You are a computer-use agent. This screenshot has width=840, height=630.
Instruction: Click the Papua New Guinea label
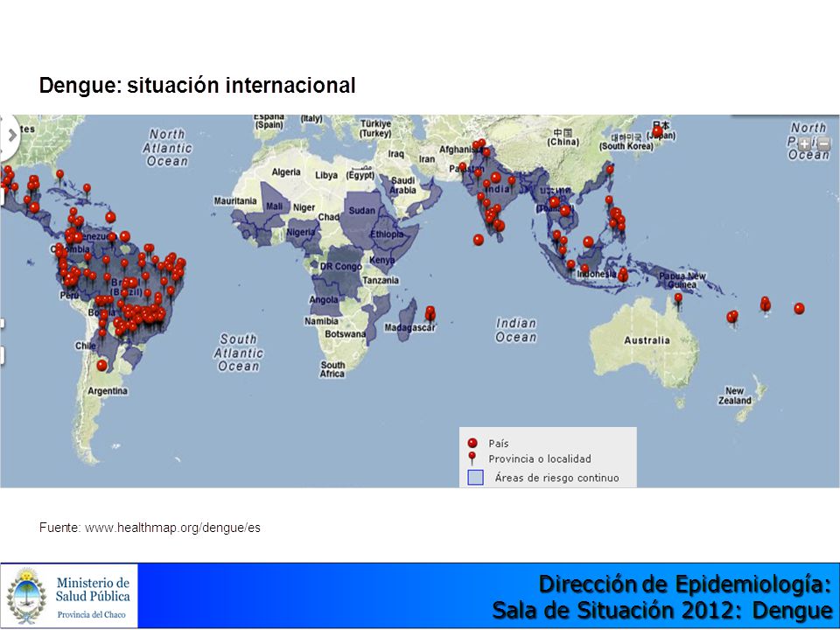pyautogui.click(x=682, y=280)
